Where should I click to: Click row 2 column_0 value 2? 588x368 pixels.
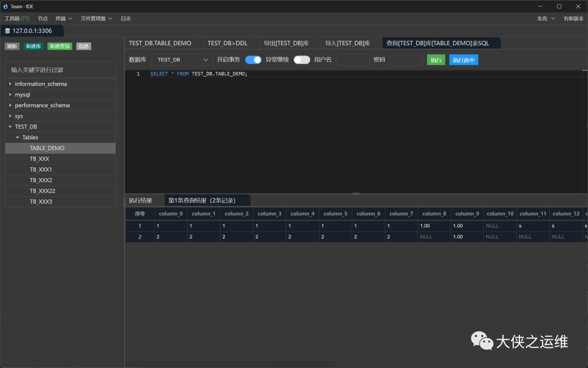coord(170,237)
